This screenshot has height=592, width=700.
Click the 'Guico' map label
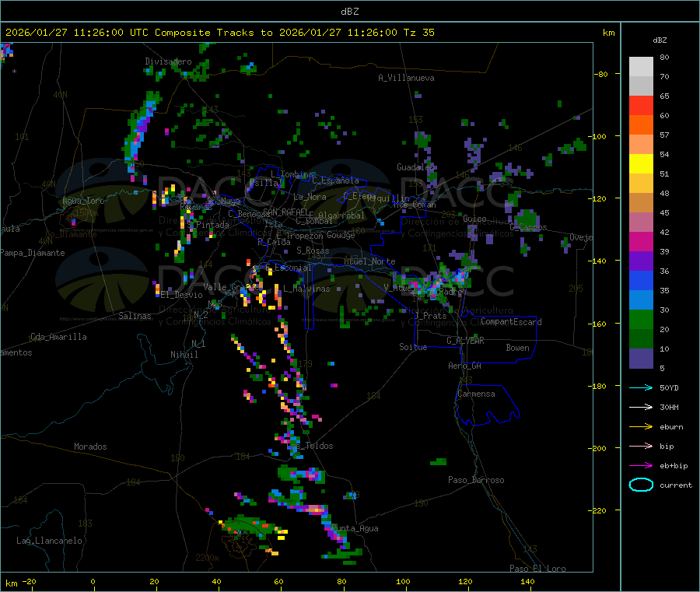(x=474, y=219)
